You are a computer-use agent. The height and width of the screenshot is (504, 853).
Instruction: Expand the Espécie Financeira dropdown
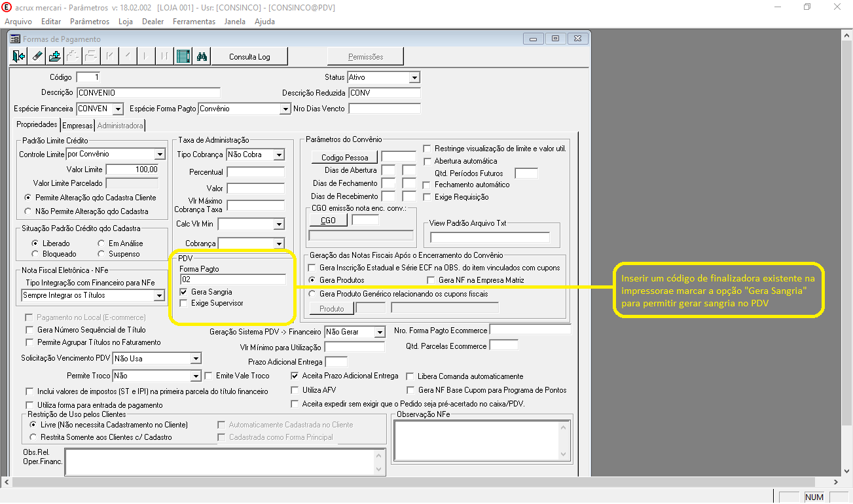(118, 109)
